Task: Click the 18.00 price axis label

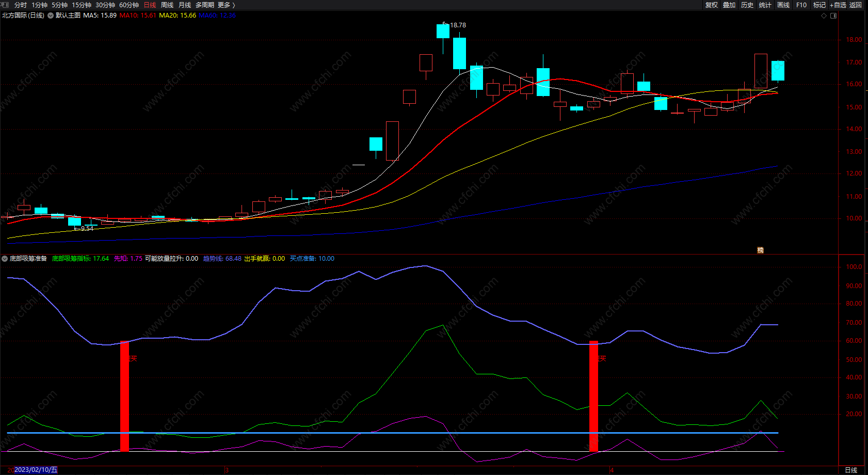Action: pos(854,40)
